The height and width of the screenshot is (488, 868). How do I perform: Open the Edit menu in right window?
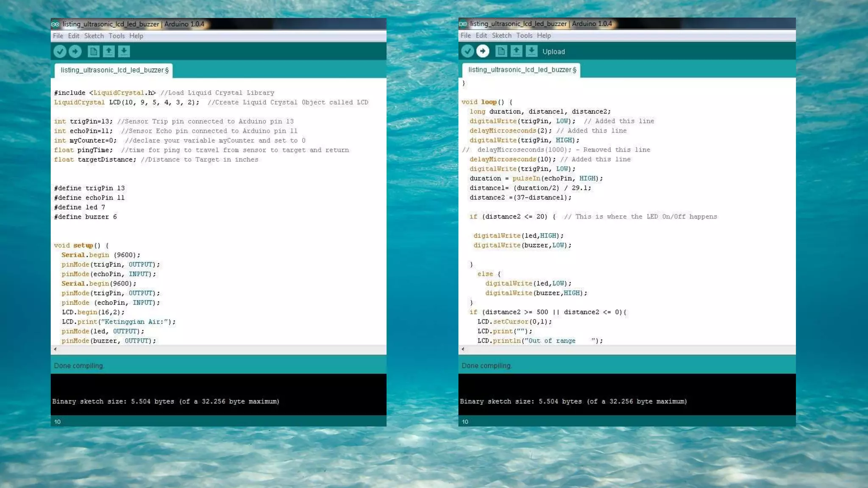[481, 36]
